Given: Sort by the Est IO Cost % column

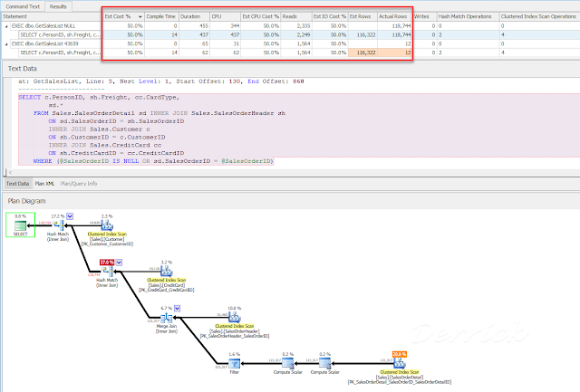Looking at the screenshot, I should pos(329,16).
